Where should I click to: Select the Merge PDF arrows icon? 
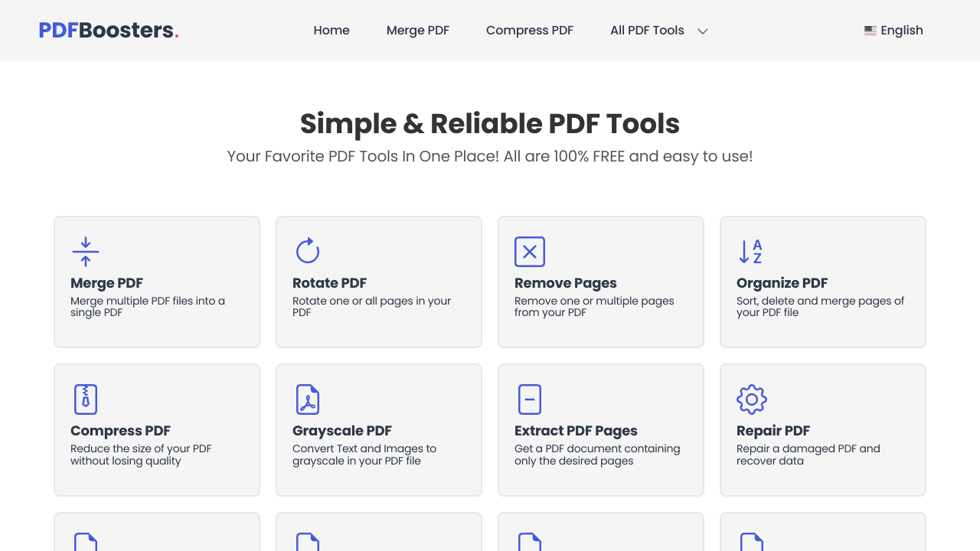(x=85, y=251)
